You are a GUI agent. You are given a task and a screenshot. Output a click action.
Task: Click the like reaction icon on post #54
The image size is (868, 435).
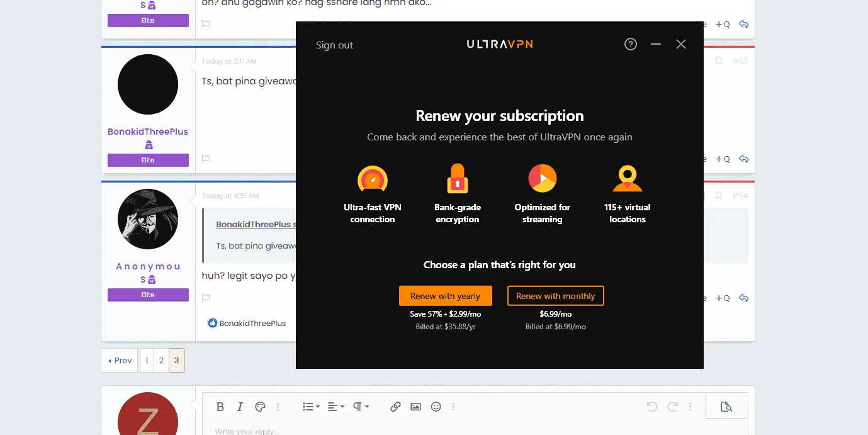pyautogui.click(x=212, y=324)
